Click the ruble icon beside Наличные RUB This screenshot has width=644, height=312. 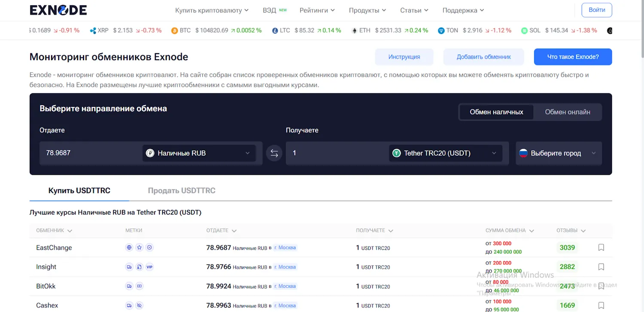tap(150, 153)
